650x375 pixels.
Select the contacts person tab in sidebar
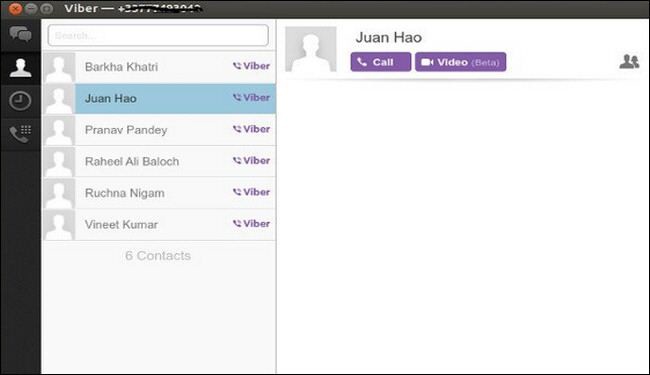tap(20, 68)
